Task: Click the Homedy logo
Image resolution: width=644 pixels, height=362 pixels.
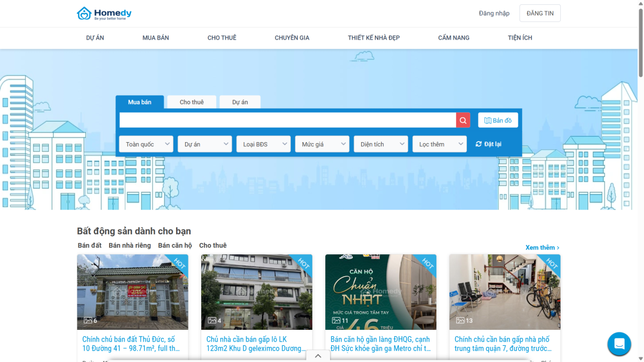Action: [x=104, y=13]
